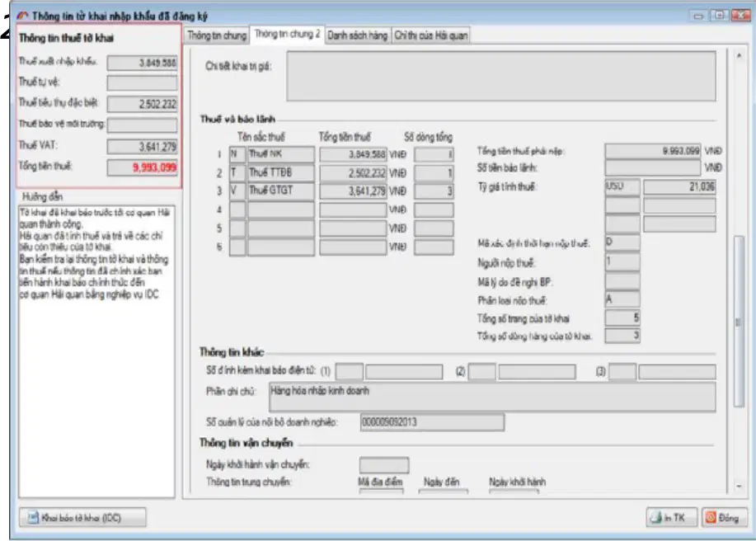Switch to the Thông tin chung tab

click(217, 35)
